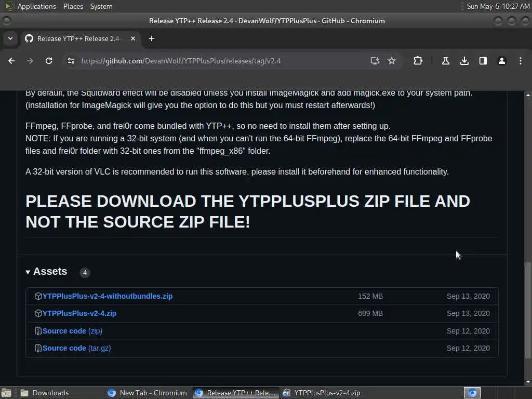
Task: Click the show desktop icon in taskbar
Action: click(6, 393)
